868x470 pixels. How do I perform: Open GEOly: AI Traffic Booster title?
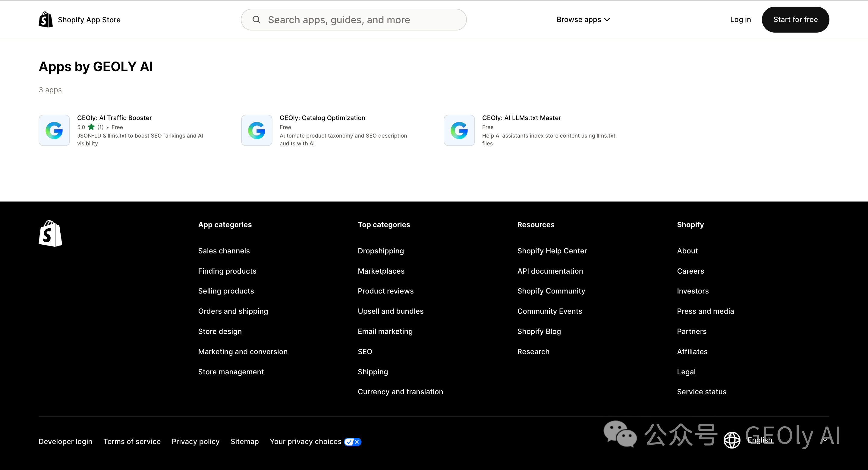pyautogui.click(x=115, y=118)
